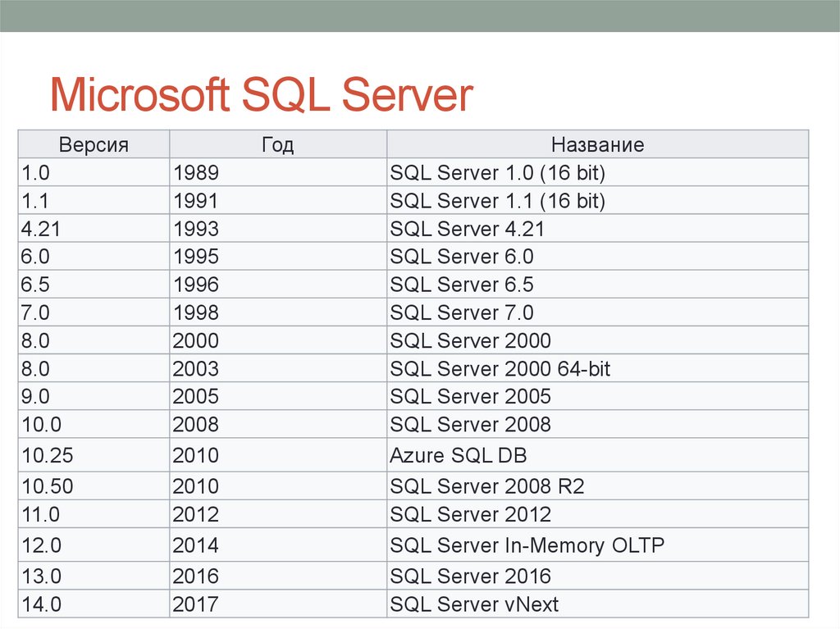Select the version 10.25 cell
This screenshot has height=629, width=840.
(x=46, y=455)
